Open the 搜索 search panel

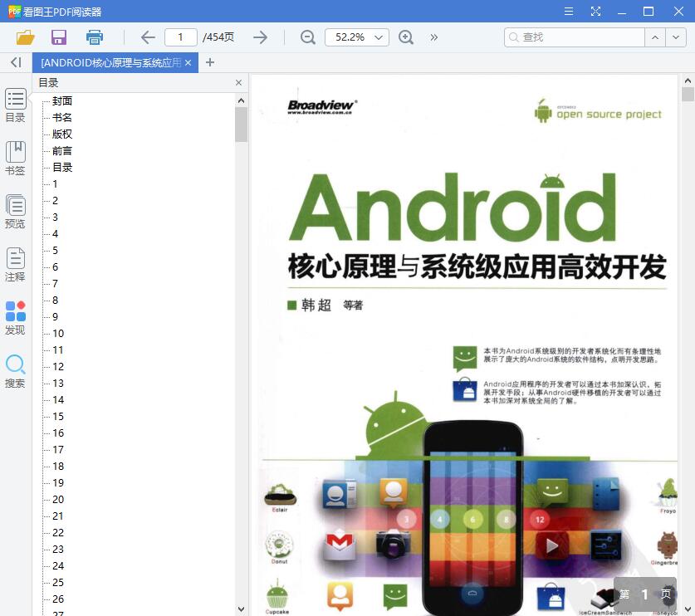tap(15, 372)
